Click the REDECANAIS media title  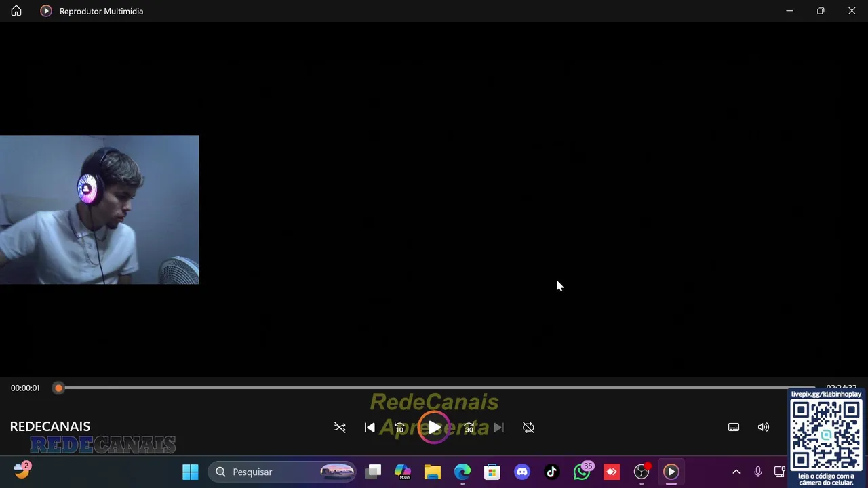pos(50,426)
